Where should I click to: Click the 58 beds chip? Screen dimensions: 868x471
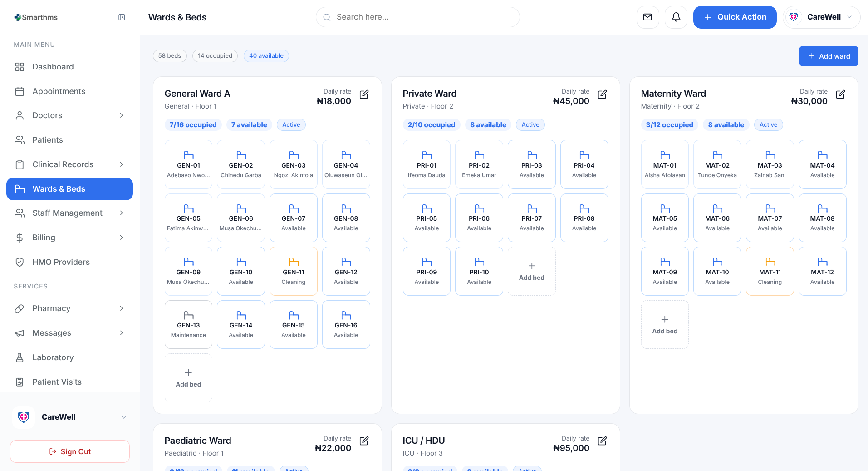pyautogui.click(x=170, y=56)
